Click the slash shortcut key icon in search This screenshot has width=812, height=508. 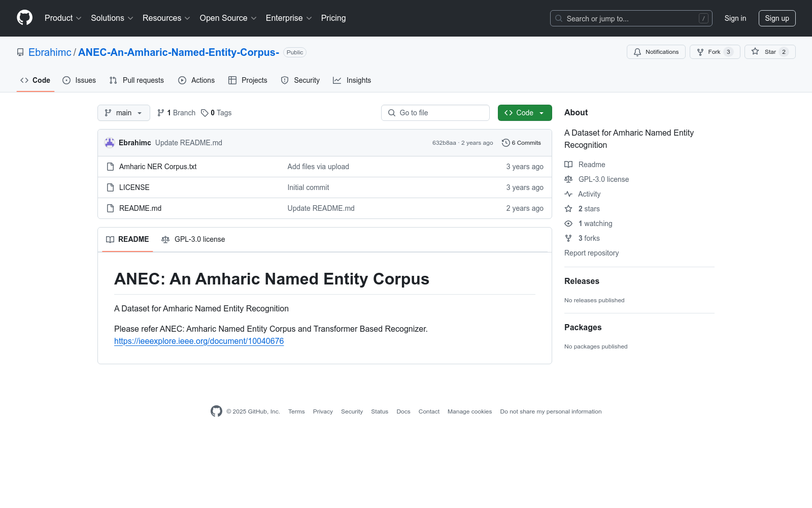point(703,18)
